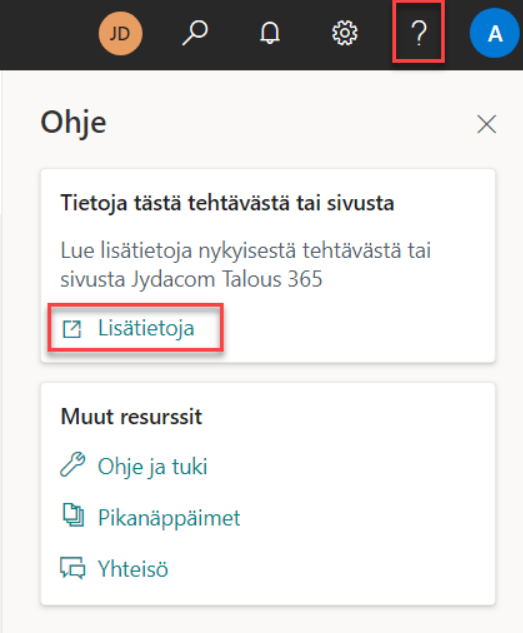Open Ohje ja tuki
Image resolution: width=523 pixels, height=633 pixels.
(x=153, y=467)
